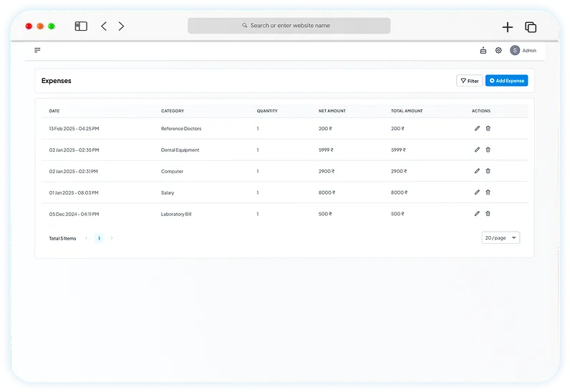Image resolution: width=570 pixels, height=392 pixels.
Task: Show all browser tabs overview
Action: pos(531,27)
